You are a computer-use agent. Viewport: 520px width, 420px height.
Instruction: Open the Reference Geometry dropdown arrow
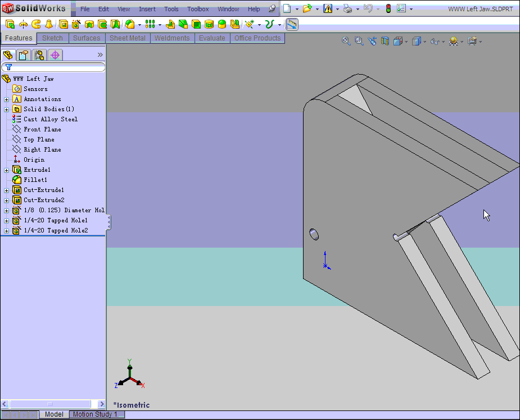259,25
